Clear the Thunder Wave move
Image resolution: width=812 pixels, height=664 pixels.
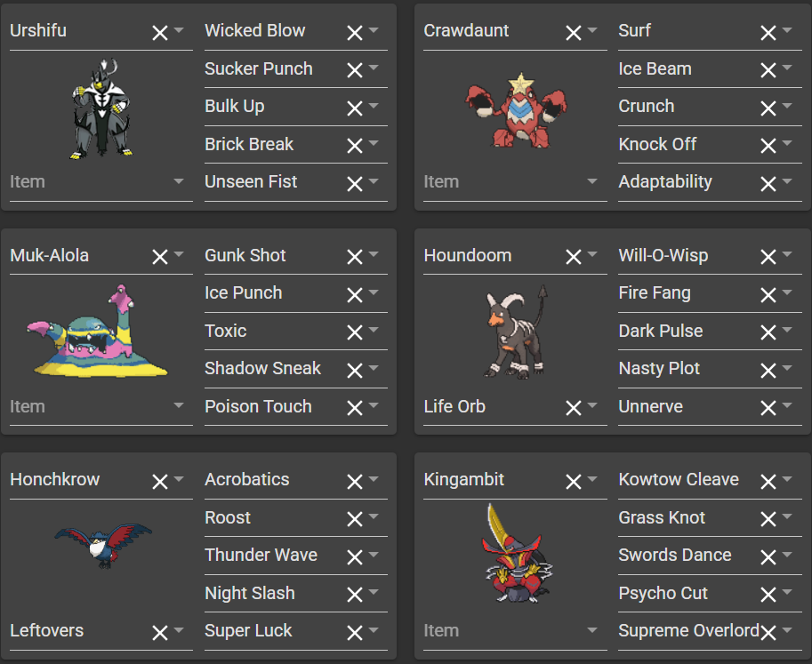[355, 557]
